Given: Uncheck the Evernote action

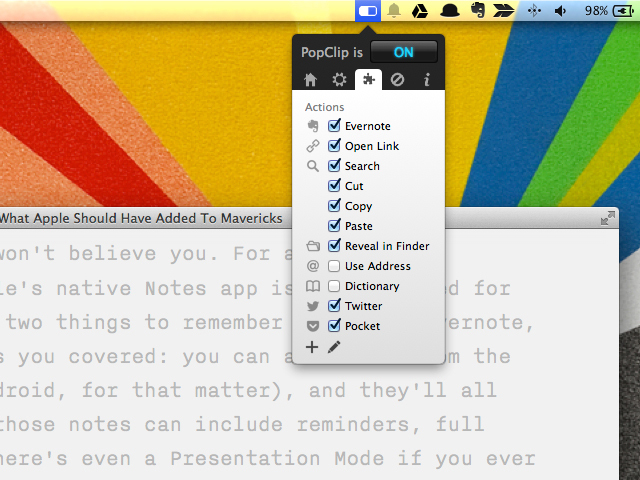Looking at the screenshot, I should pos(334,125).
